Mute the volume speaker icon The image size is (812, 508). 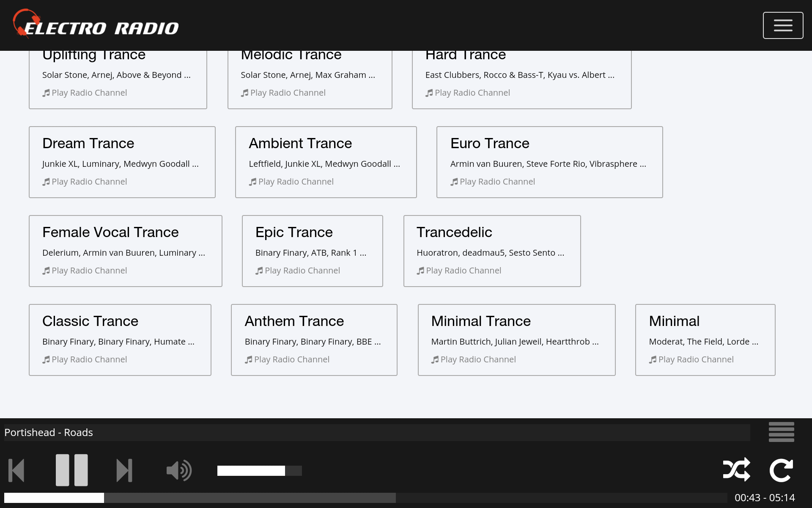pos(179,470)
